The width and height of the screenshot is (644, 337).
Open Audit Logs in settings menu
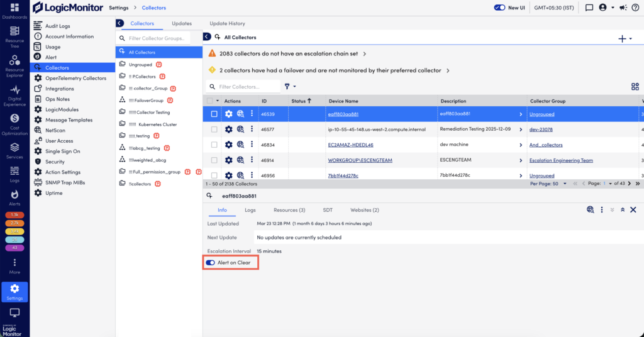[x=57, y=26]
